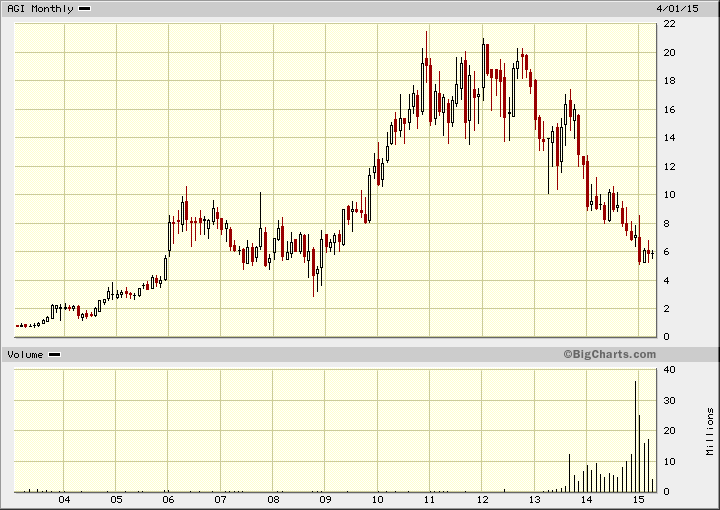The image size is (720, 510).
Task: Click the Millions axis label
Action: point(710,432)
